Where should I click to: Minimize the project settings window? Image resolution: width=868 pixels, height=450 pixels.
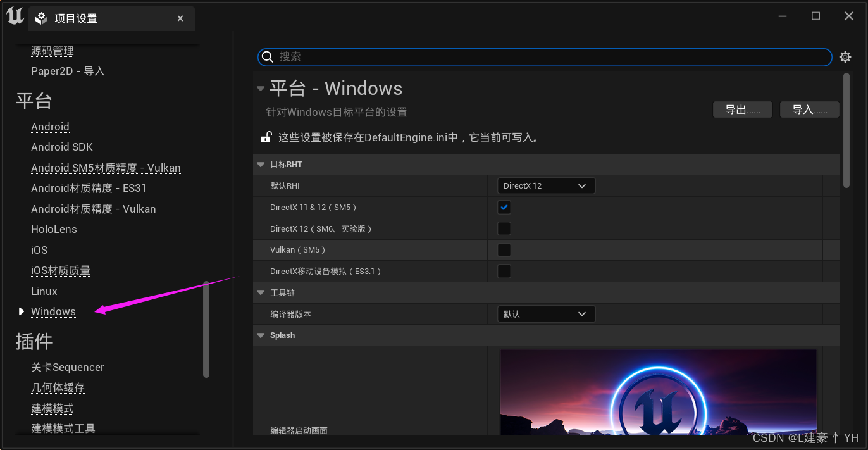[783, 16]
